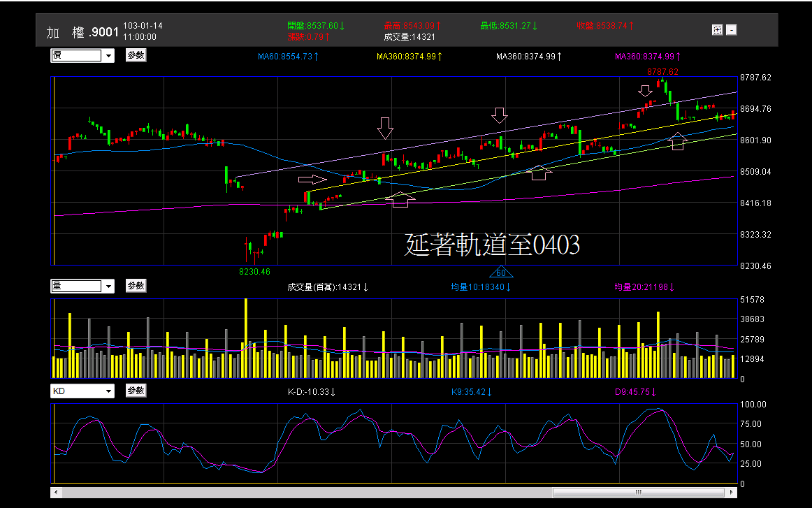
Task: Click the 延著軌道至0403 chart annotation
Action: tap(491, 245)
